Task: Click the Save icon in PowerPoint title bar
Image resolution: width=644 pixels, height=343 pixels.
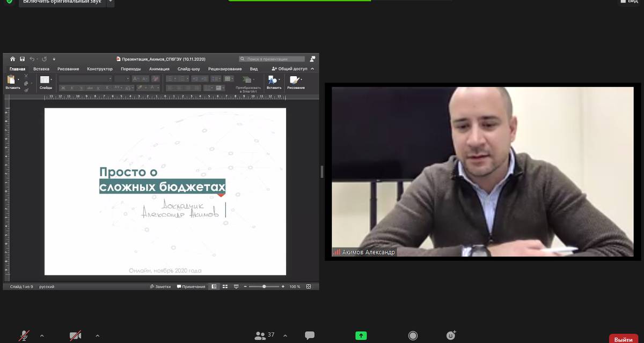Action: 23,59
